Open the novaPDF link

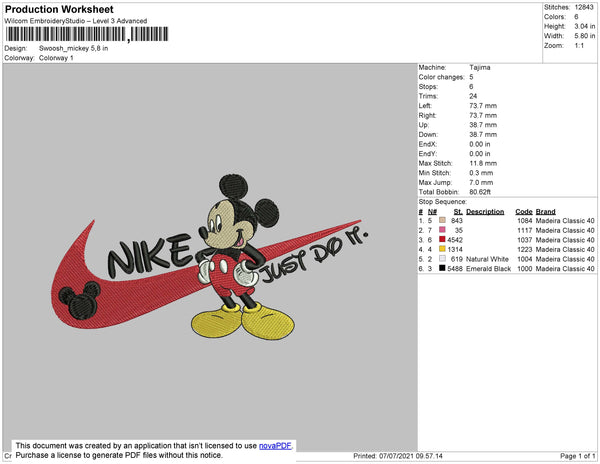point(275,446)
